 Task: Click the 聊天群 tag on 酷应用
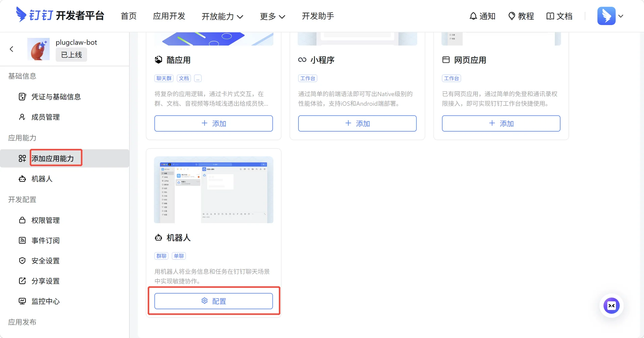(x=164, y=78)
